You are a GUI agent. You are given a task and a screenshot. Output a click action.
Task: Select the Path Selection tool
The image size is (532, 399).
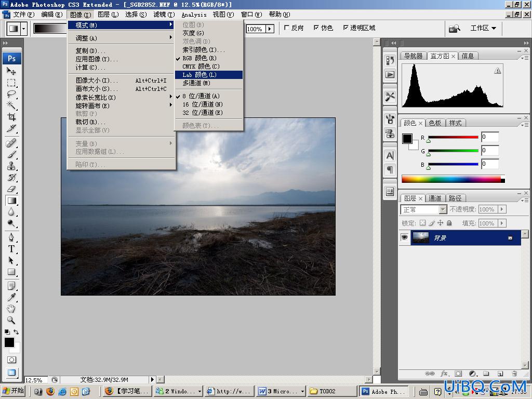[x=11, y=260]
